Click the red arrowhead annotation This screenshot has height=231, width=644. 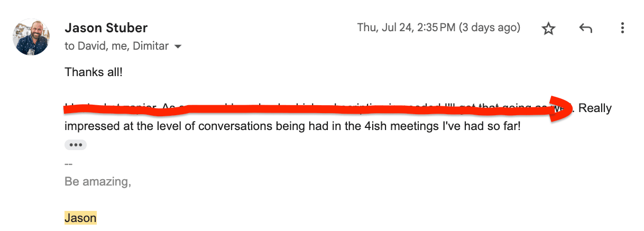pos(560,109)
